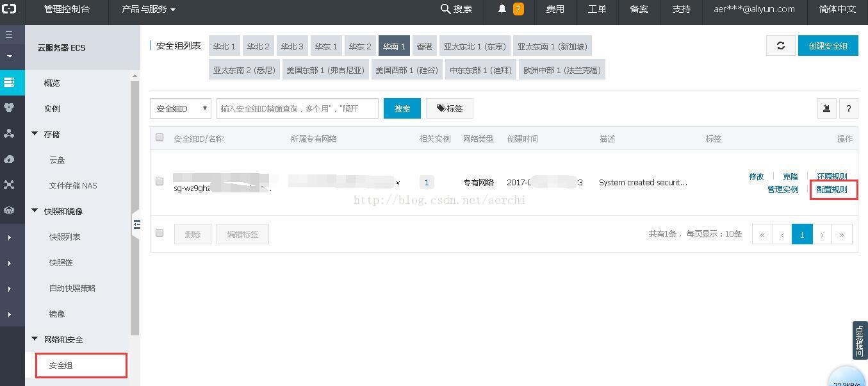
Task: Click the refresh icon next to 创建安全组
Action: tap(780, 46)
